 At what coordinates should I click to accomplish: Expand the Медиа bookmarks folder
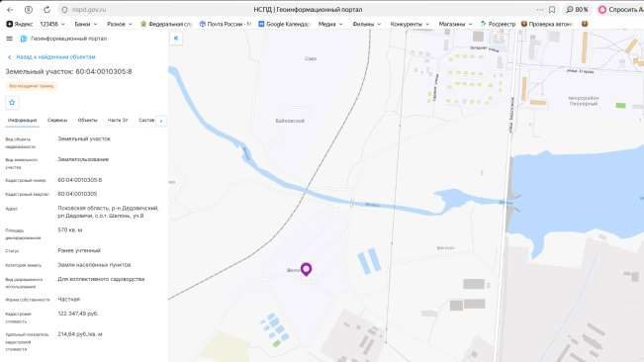[330, 24]
